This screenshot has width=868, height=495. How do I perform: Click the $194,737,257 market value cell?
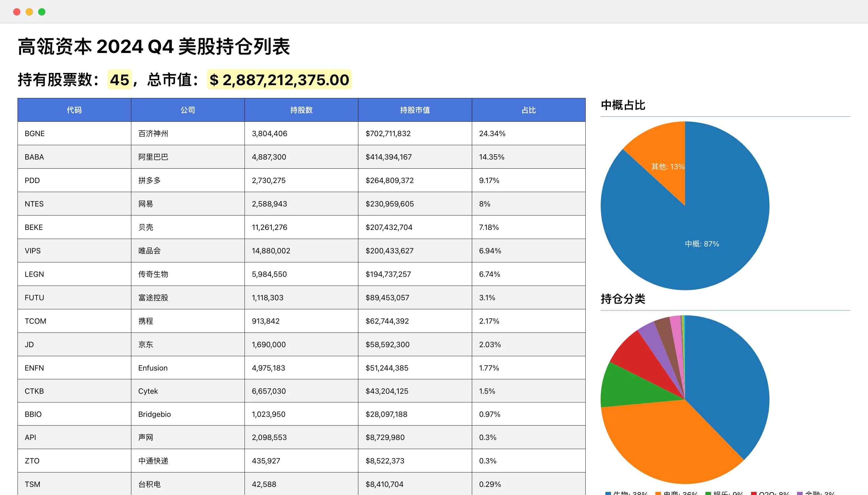click(415, 274)
